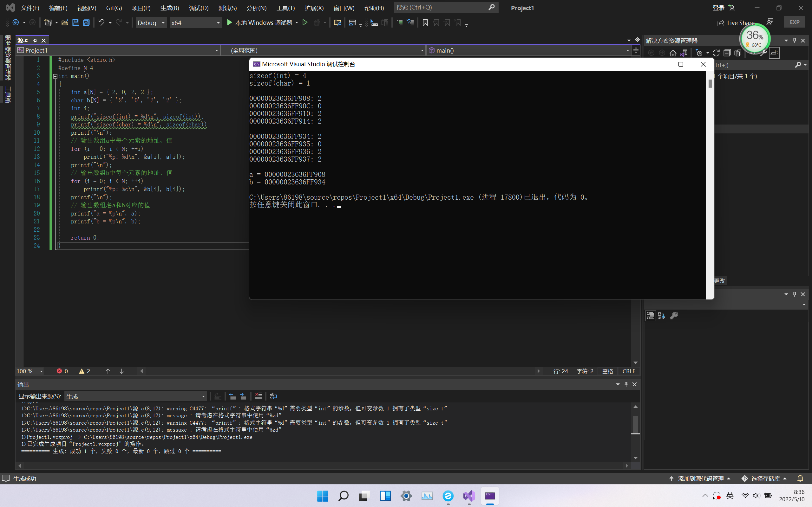The image size is (812, 507).
Task: Open the x64 platform dropdown
Action: (x=195, y=22)
